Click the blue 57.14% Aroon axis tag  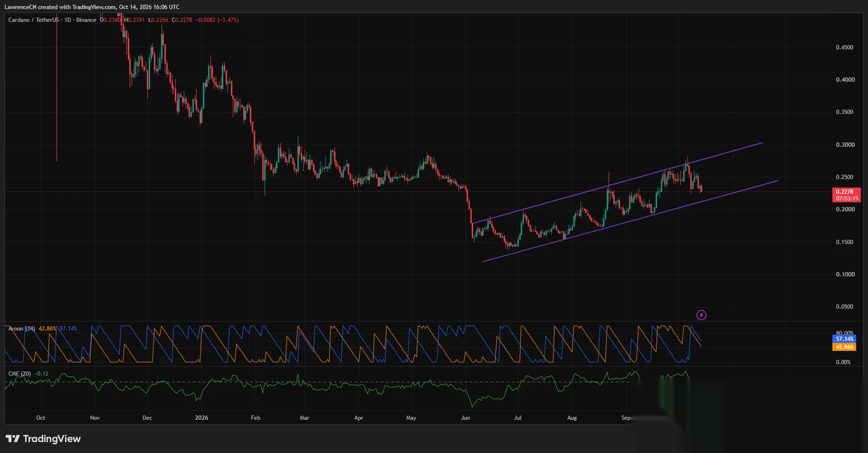coord(845,339)
